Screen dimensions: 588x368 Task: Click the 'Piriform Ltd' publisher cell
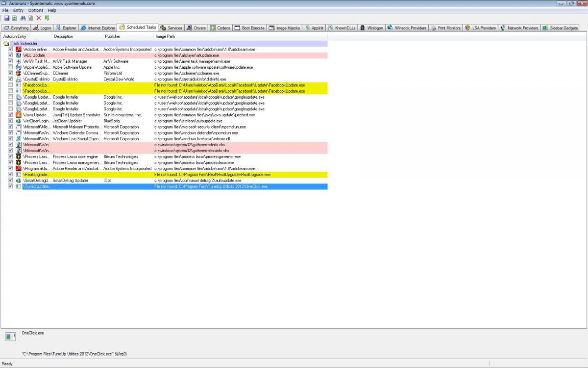[113, 73]
